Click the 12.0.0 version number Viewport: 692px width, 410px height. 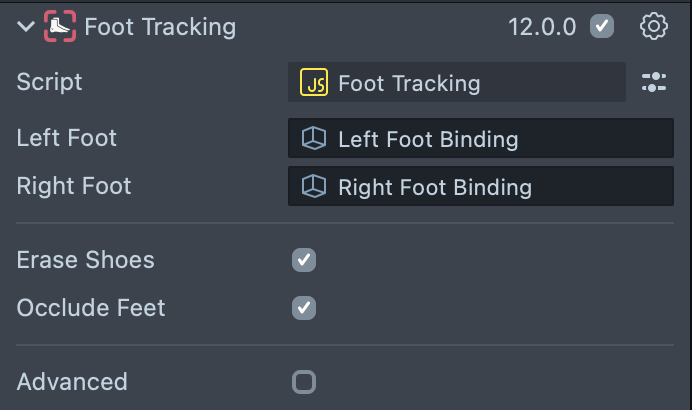542,27
